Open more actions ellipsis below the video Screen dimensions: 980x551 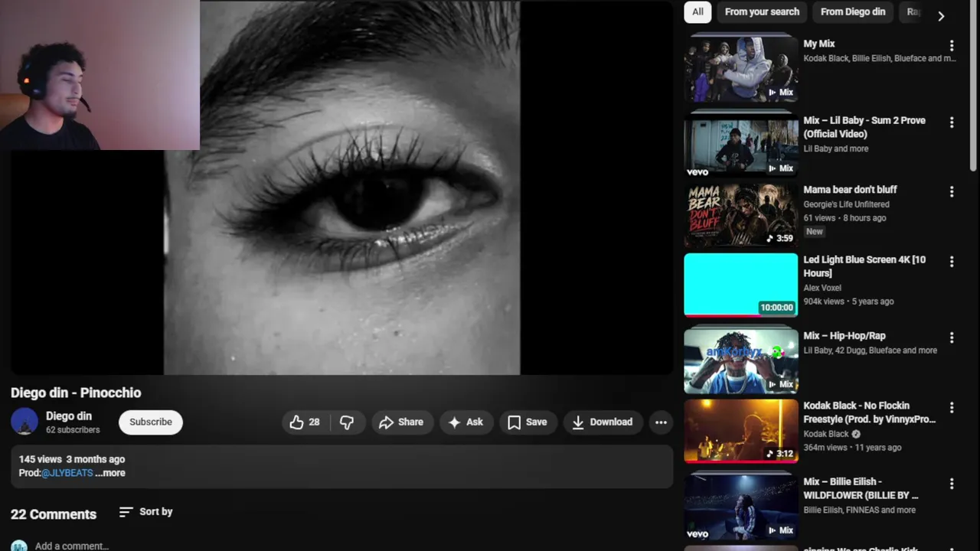pyautogui.click(x=661, y=422)
